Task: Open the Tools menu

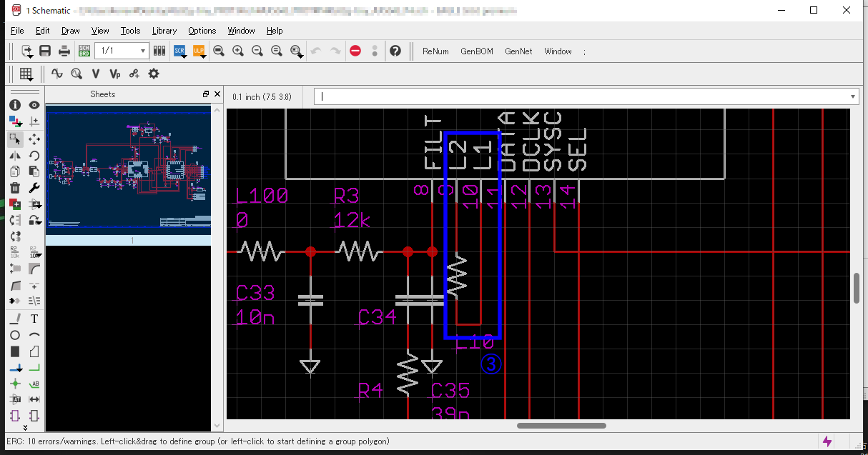Action: (x=130, y=31)
